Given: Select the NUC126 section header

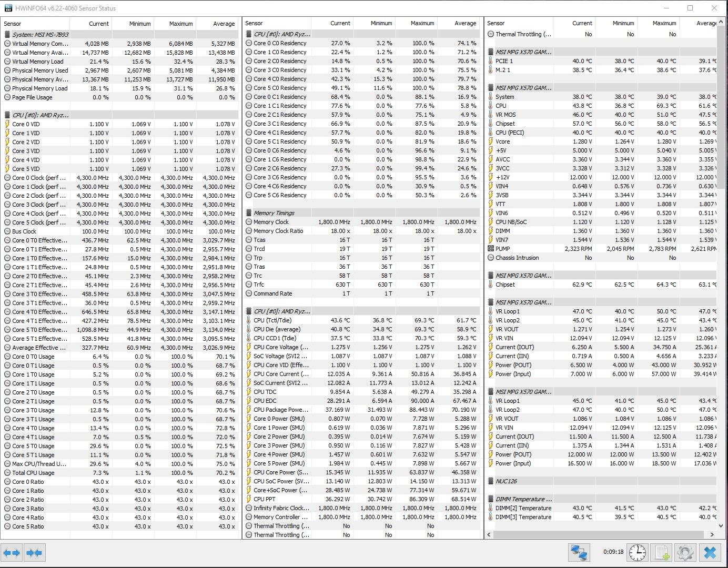Looking at the screenshot, I should (x=601, y=481).
